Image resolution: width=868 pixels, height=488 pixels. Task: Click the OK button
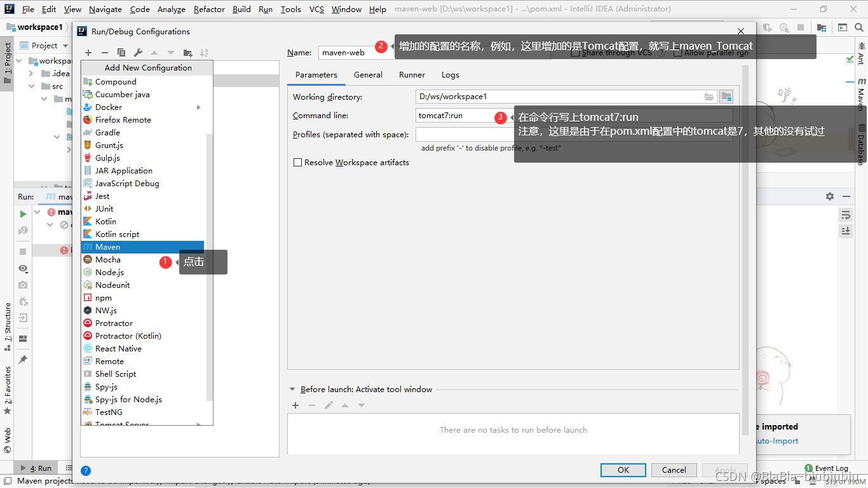[623, 470]
